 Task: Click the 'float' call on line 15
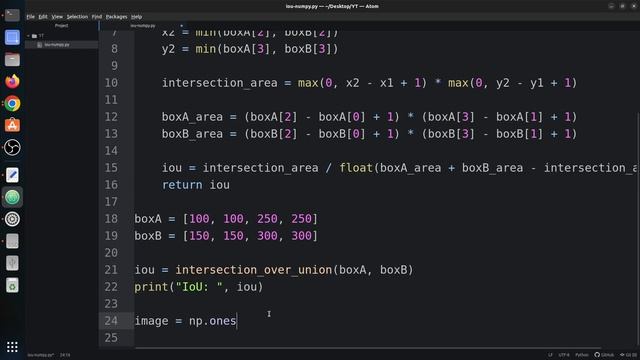pos(356,168)
